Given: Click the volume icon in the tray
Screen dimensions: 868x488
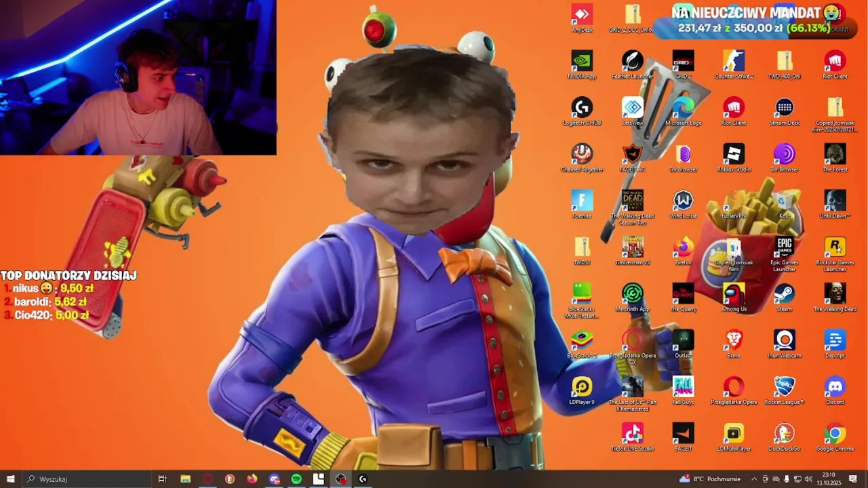Looking at the screenshot, I should tap(808, 479).
